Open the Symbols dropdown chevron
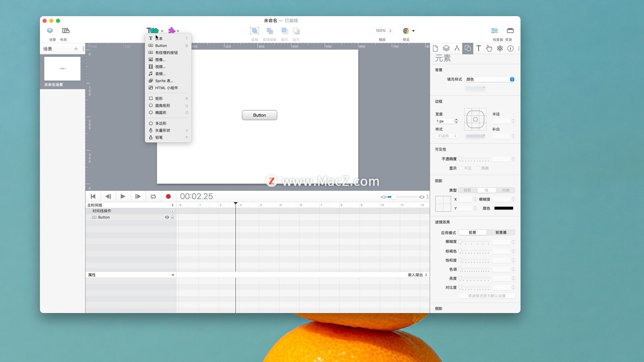The image size is (644, 362). pos(178,31)
